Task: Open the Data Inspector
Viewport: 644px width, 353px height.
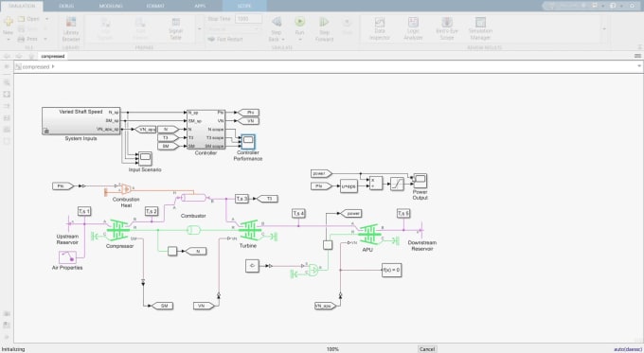Action: [x=380, y=28]
